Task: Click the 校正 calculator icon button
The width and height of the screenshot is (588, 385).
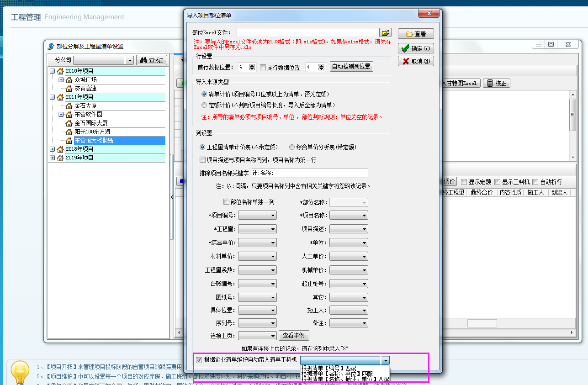Action: click(x=496, y=83)
